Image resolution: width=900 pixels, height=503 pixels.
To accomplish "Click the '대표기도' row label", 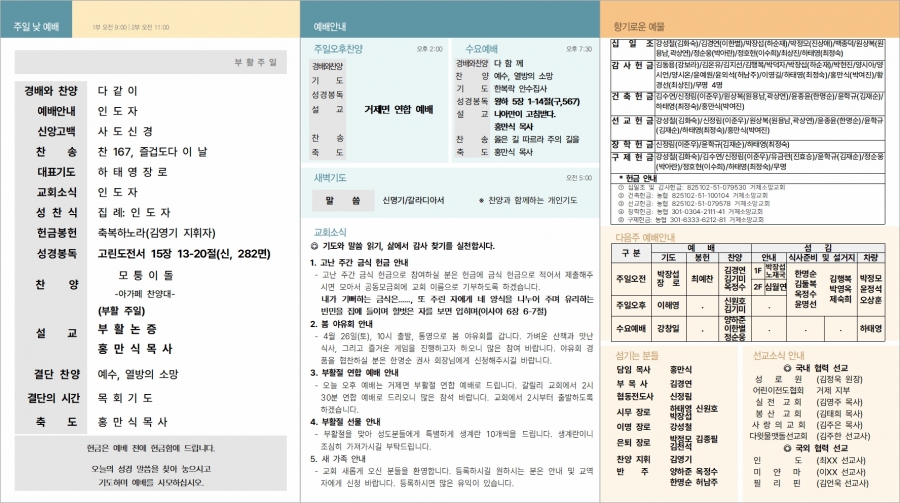I will click(x=56, y=172).
